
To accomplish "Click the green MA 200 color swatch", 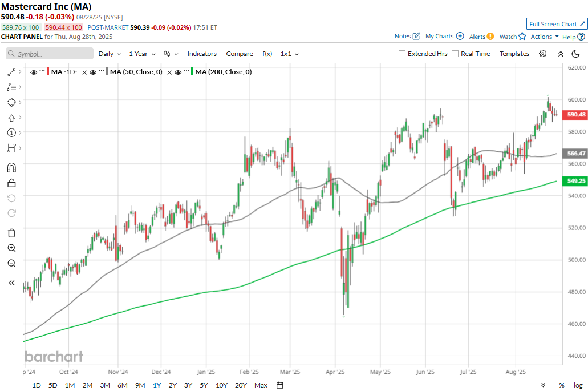I will tap(193, 72).
